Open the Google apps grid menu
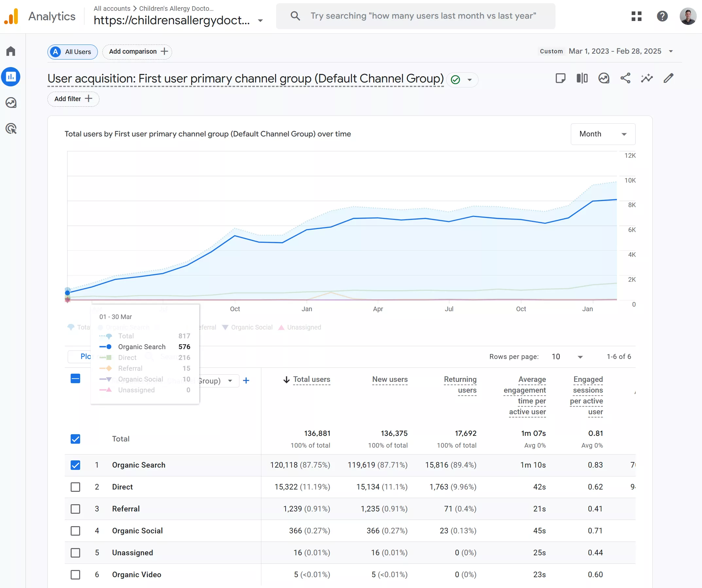 [x=637, y=16]
